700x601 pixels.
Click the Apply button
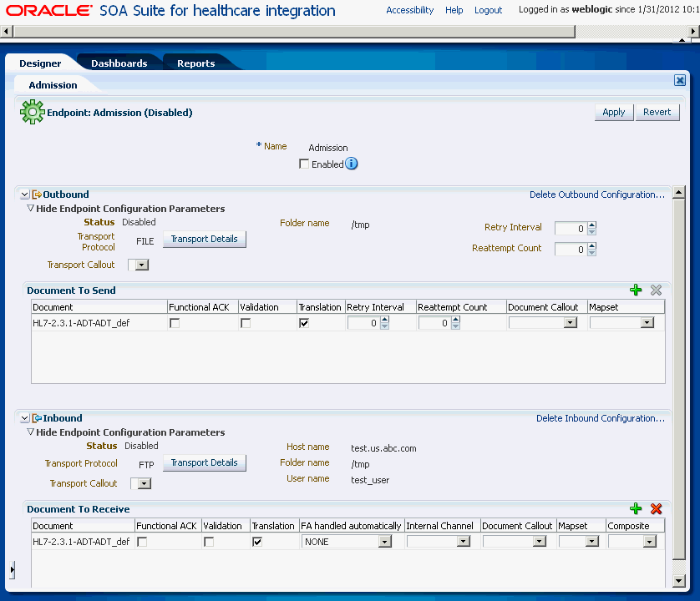[614, 112]
